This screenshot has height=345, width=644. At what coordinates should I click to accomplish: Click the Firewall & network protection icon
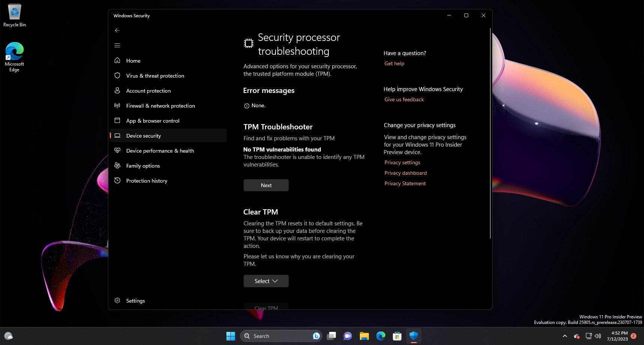(117, 106)
